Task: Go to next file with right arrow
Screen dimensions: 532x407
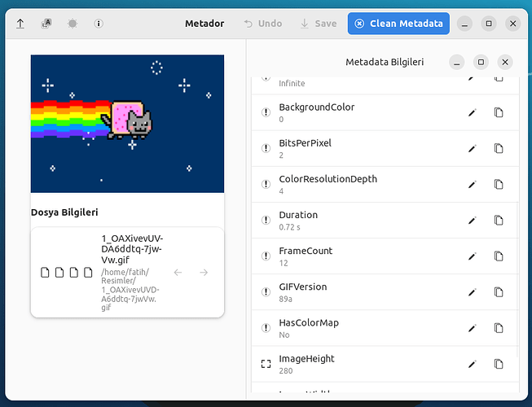Action: (204, 272)
